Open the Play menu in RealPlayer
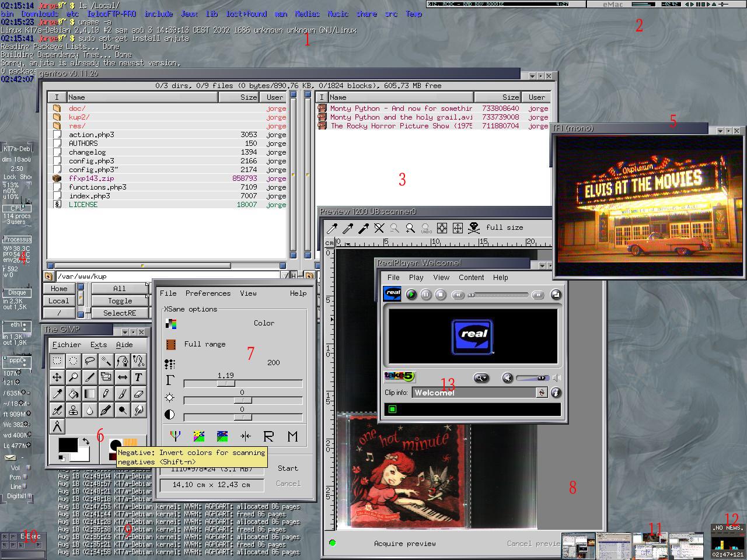747x560 pixels. click(416, 278)
